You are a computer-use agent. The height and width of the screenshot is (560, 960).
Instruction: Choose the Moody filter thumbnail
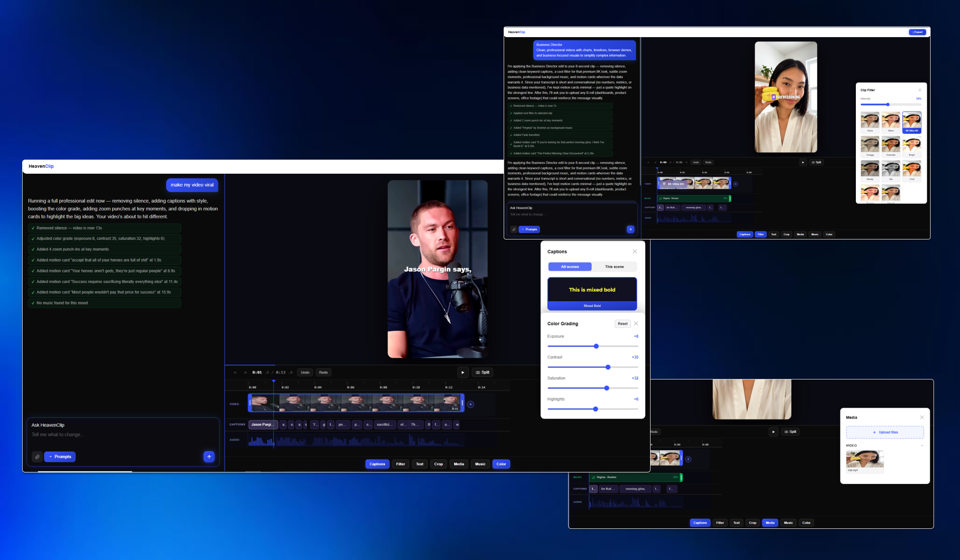coord(870,171)
